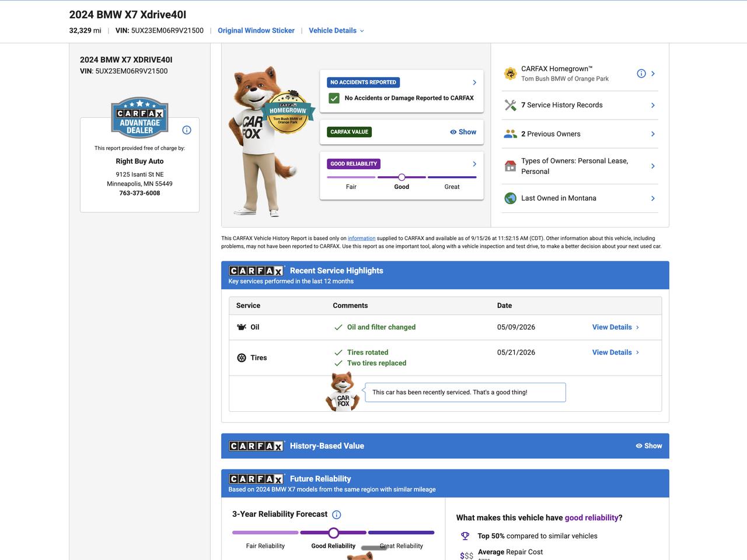View Details for Oil service

pos(616,327)
